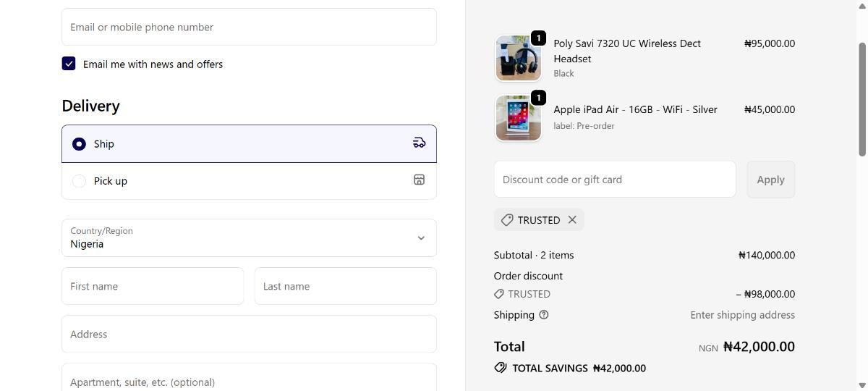The width and height of the screenshot is (868, 391).
Task: Click the Apple iPad Air thumbnail
Action: tap(518, 118)
